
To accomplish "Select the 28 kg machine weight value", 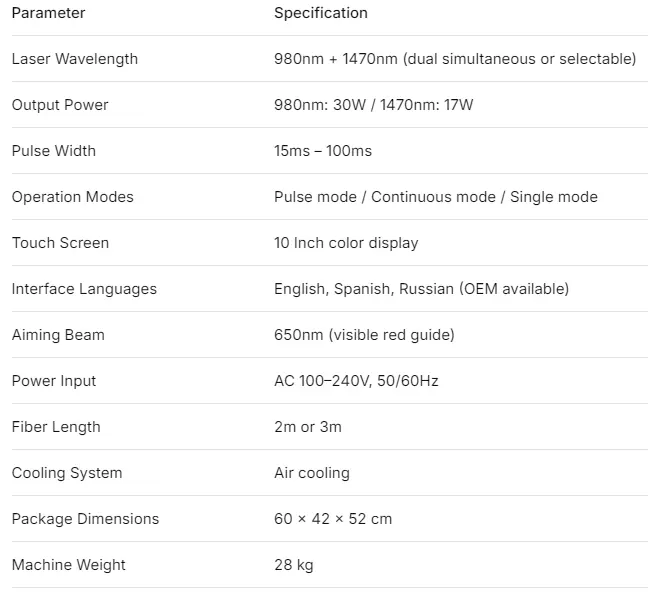I will point(294,565).
